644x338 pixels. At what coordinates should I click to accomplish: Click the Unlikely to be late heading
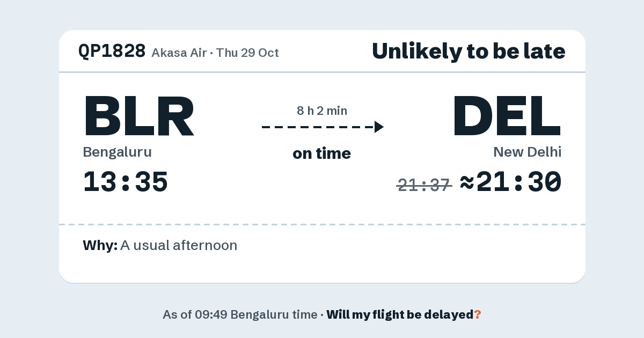[x=469, y=52]
